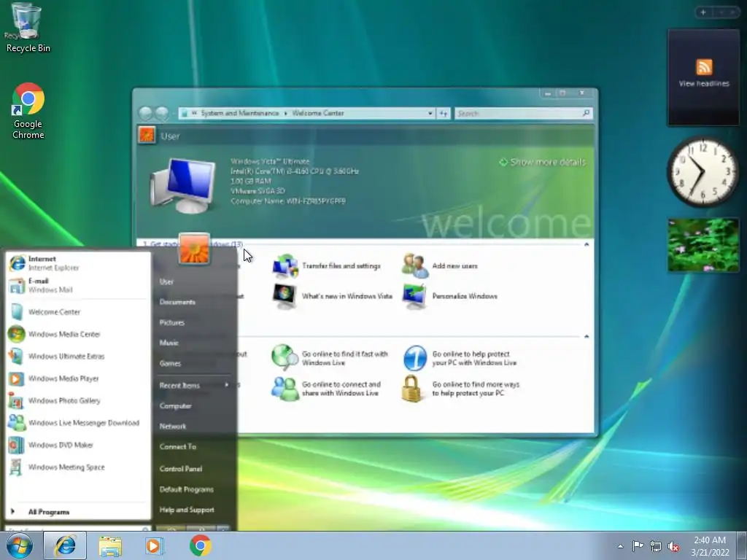747x560 pixels.
Task: Show hidden tray icons arrow
Action: click(620, 546)
